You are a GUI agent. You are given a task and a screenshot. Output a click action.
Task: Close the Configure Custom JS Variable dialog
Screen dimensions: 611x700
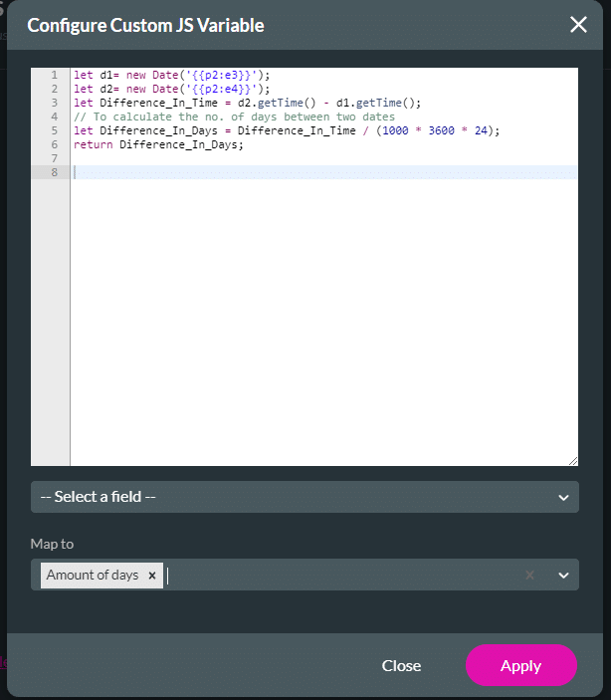pyautogui.click(x=578, y=25)
